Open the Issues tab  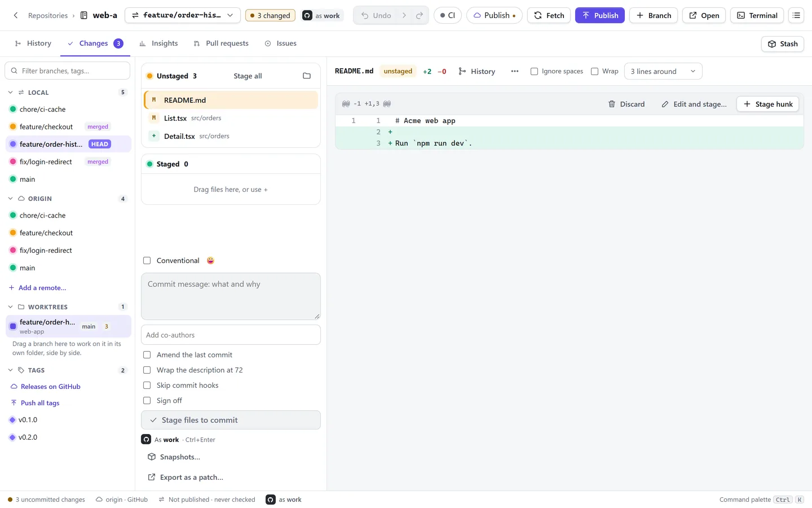[281, 43]
